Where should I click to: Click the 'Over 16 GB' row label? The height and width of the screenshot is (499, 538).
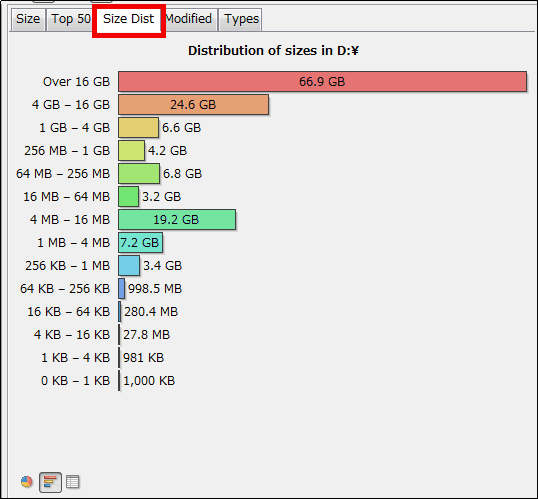click(76, 82)
